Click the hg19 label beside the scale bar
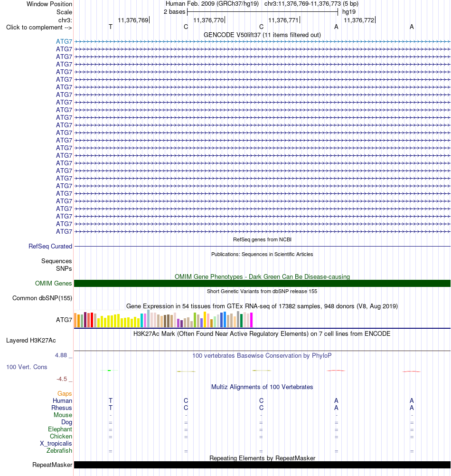451x476 pixels. pos(349,12)
